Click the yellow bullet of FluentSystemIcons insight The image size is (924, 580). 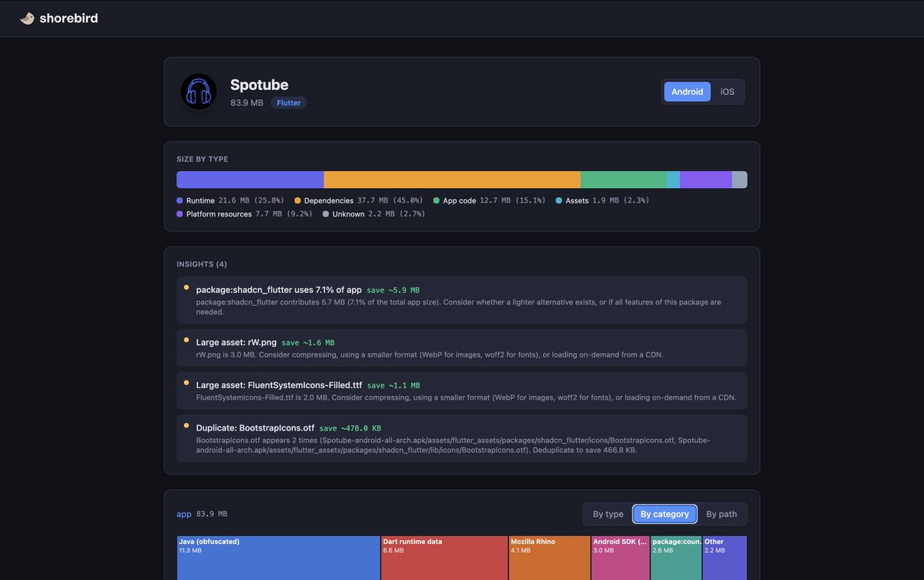click(186, 383)
